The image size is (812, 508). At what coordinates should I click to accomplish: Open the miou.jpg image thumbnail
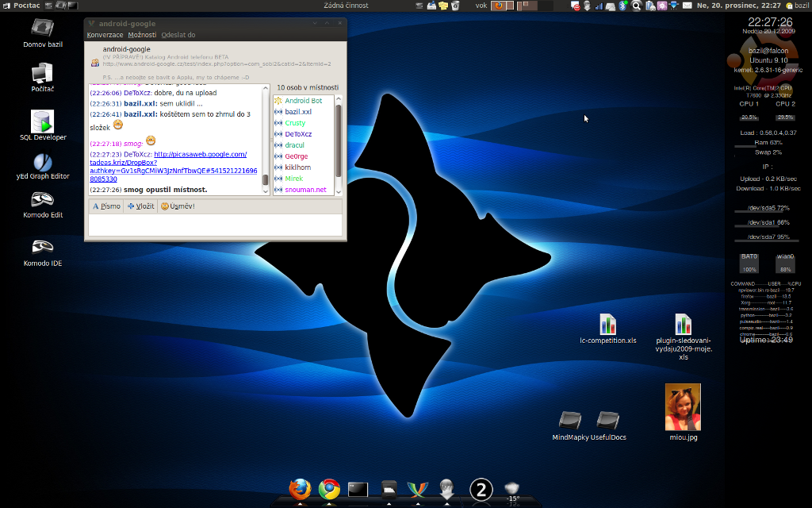pyautogui.click(x=683, y=406)
